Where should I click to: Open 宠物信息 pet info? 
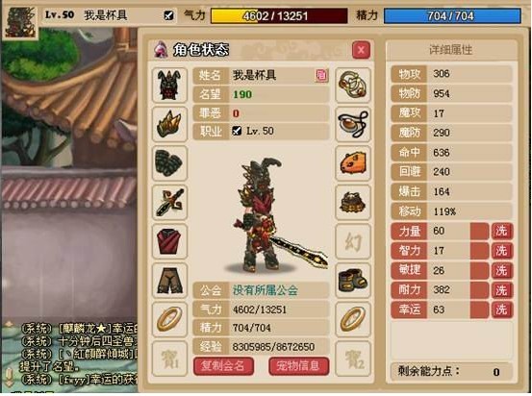point(298,366)
